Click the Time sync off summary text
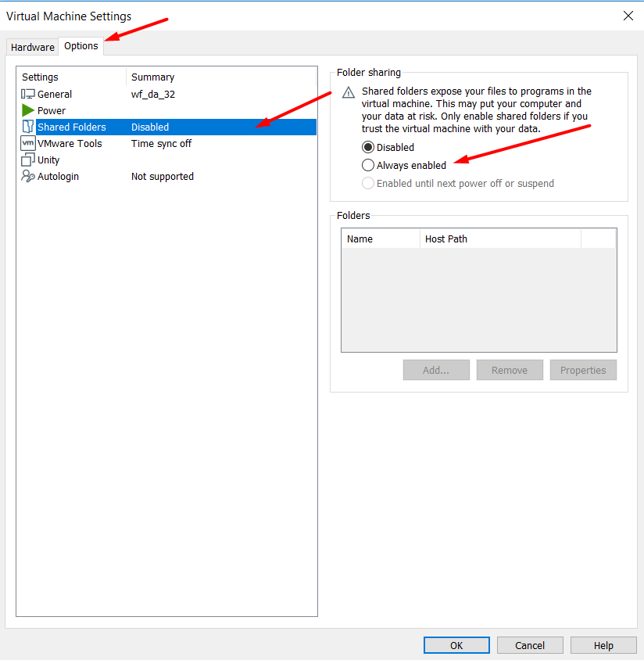The height and width of the screenshot is (660, 644). coord(161,144)
